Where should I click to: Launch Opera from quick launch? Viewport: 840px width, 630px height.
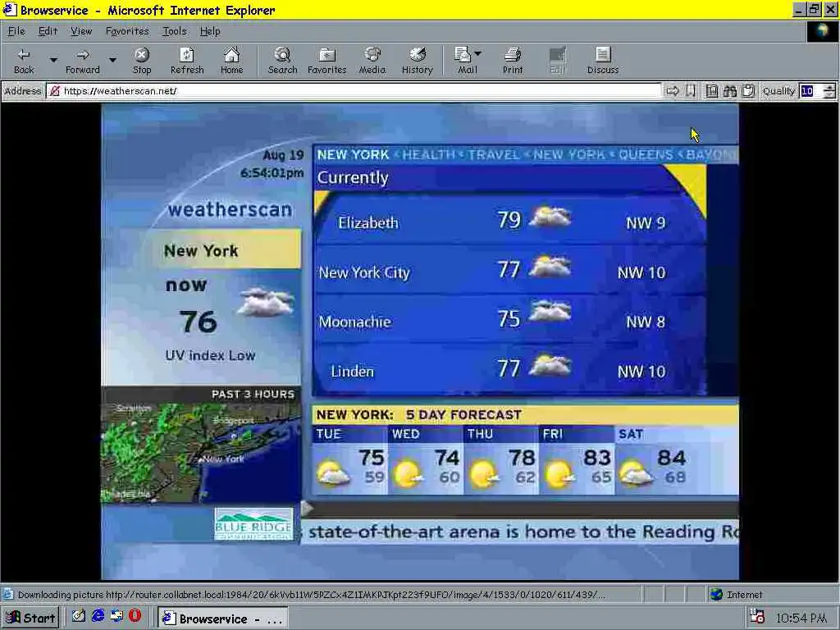(x=135, y=616)
